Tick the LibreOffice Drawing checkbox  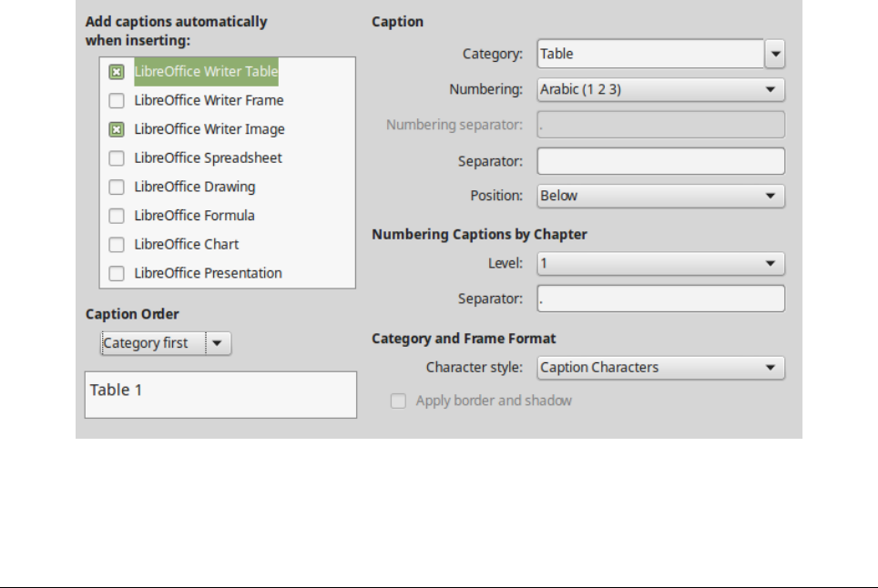coord(117,187)
